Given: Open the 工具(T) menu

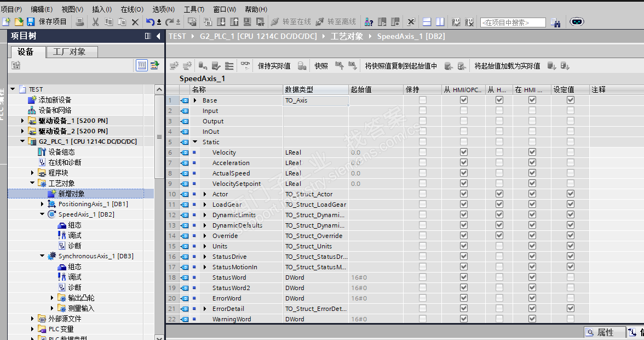Looking at the screenshot, I should (194, 9).
